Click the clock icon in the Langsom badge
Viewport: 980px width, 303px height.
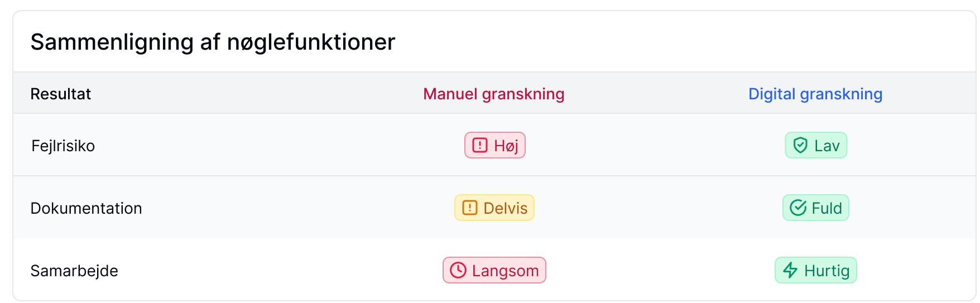coord(458,271)
